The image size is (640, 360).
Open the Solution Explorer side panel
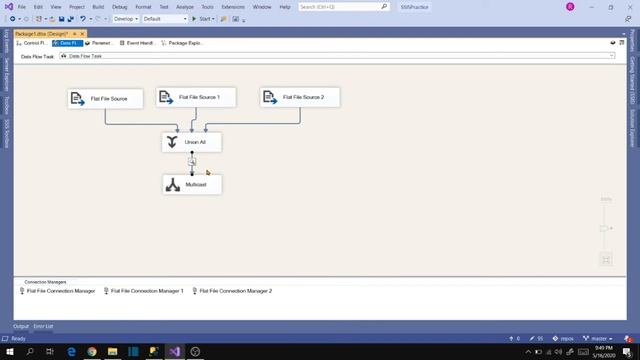click(x=632, y=128)
